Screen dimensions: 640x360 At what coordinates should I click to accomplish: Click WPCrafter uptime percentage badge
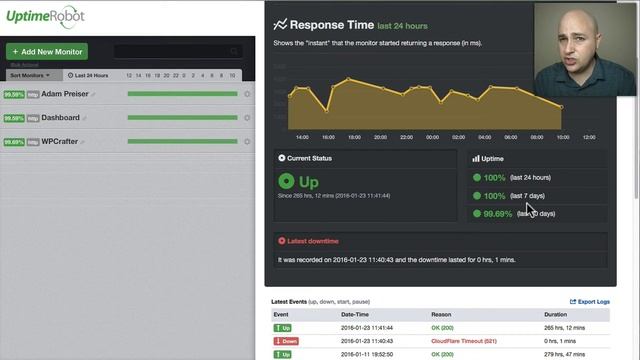[x=14, y=142]
